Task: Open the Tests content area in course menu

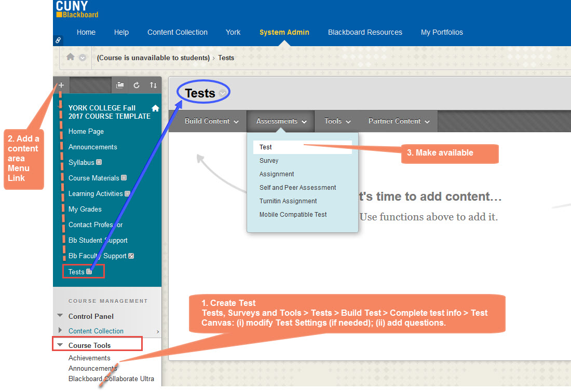Action: click(x=75, y=271)
